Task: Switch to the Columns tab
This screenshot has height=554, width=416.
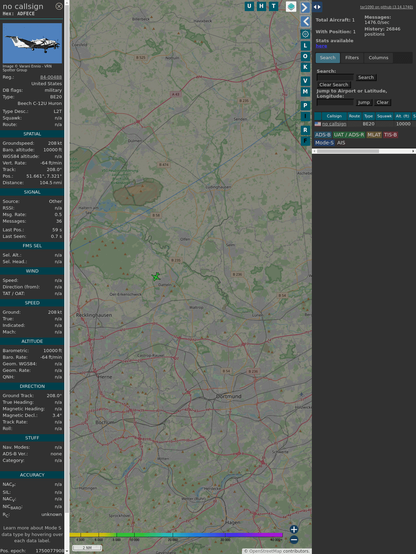Action: point(378,58)
